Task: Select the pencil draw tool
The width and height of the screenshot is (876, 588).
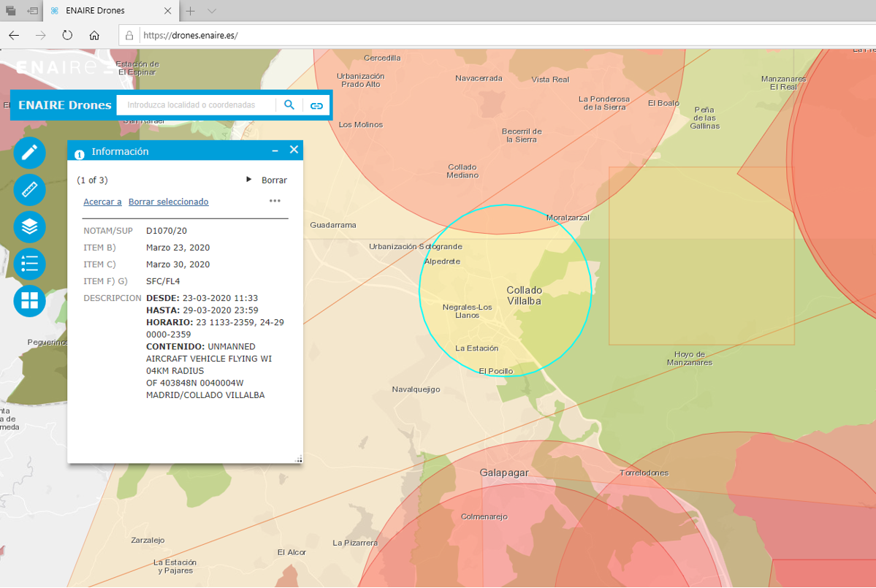Action: tap(30, 153)
